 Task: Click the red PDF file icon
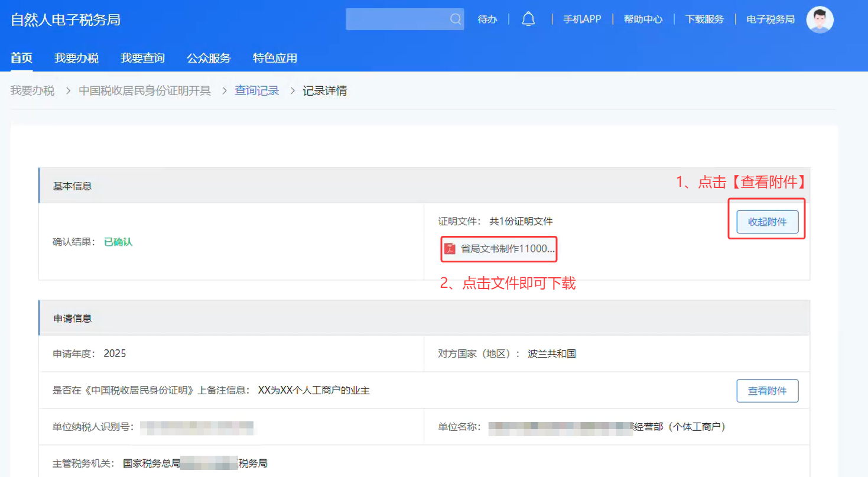450,249
